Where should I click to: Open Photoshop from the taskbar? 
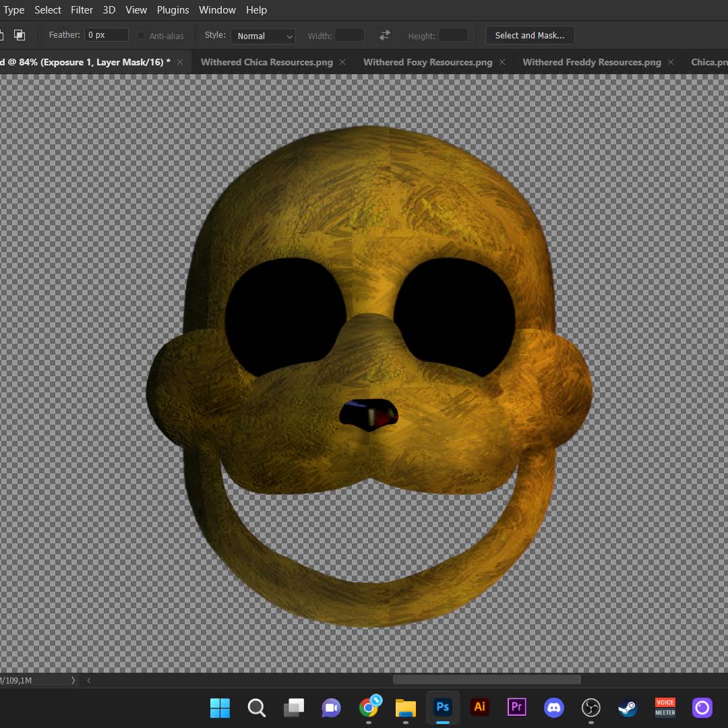442,707
